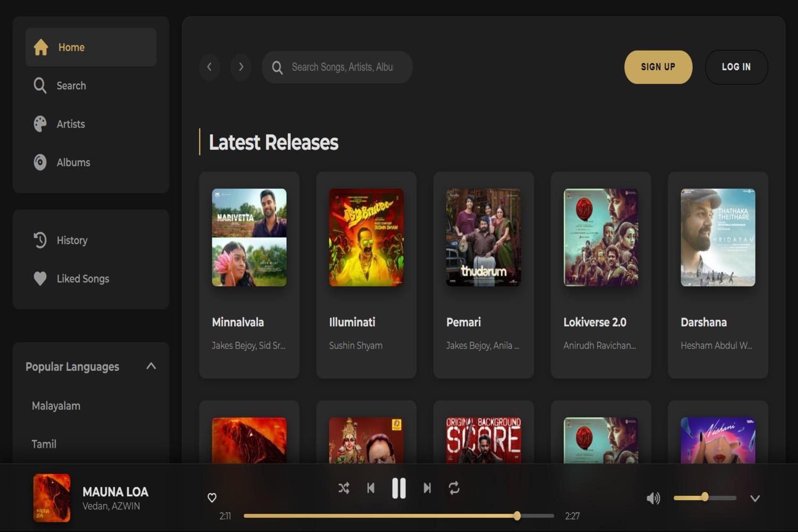This screenshot has height=532, width=798.
Task: Adjust the volume slider
Action: (705, 498)
